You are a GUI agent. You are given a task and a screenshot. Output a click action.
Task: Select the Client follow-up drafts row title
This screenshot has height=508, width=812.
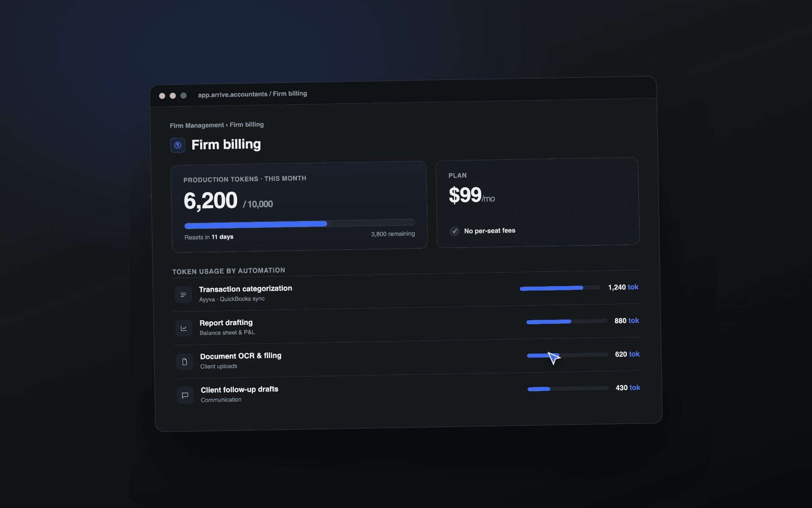239,389
